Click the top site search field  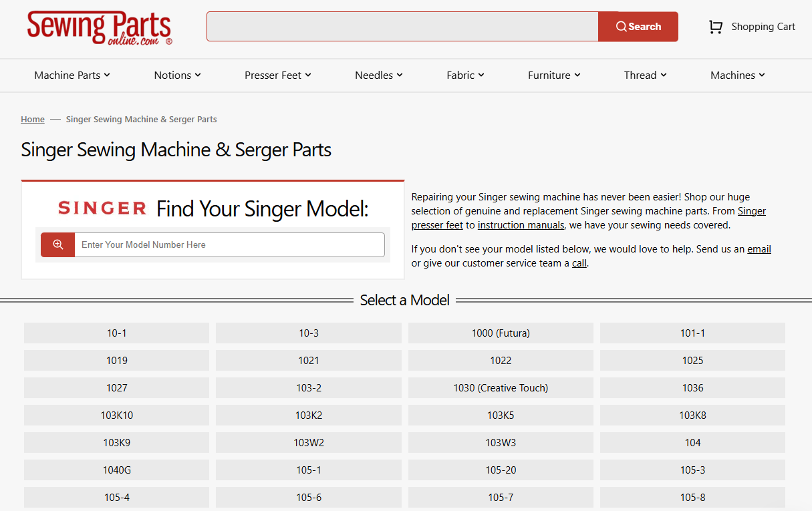tap(402, 27)
